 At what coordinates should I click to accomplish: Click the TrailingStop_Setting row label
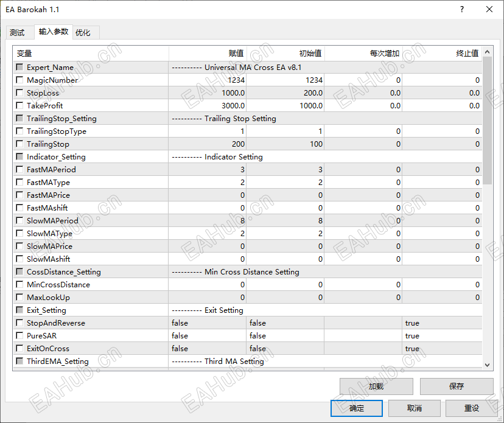(x=61, y=119)
